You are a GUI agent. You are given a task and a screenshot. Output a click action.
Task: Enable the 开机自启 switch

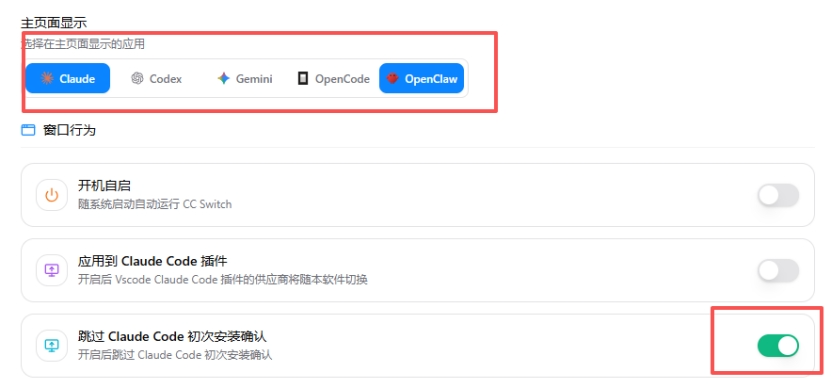tap(778, 195)
